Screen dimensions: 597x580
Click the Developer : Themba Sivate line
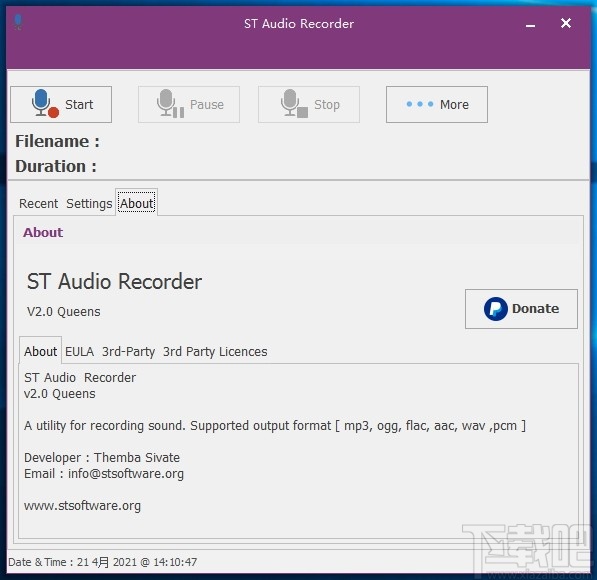coord(102,457)
